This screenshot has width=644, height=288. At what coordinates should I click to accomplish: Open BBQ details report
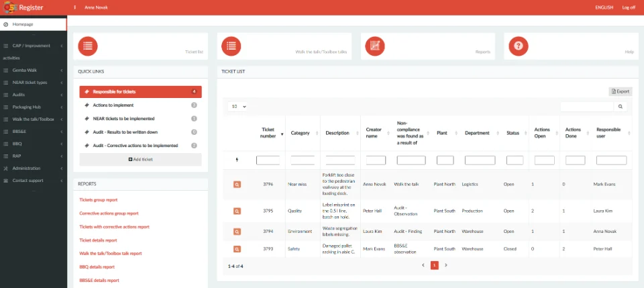[97, 267]
